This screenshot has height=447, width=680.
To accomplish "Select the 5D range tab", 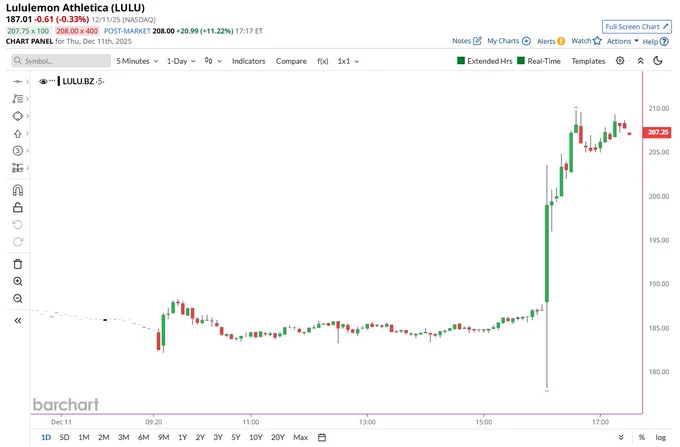I will coord(64,437).
